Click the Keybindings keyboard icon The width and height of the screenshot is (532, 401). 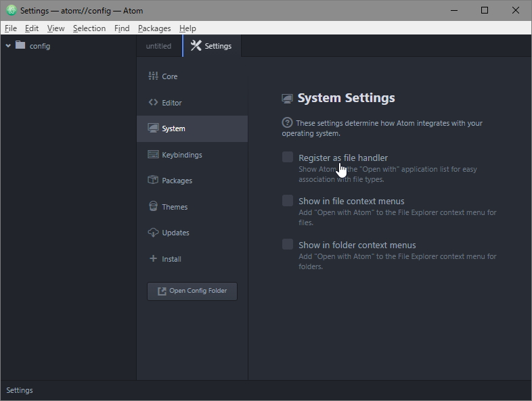pyautogui.click(x=153, y=155)
